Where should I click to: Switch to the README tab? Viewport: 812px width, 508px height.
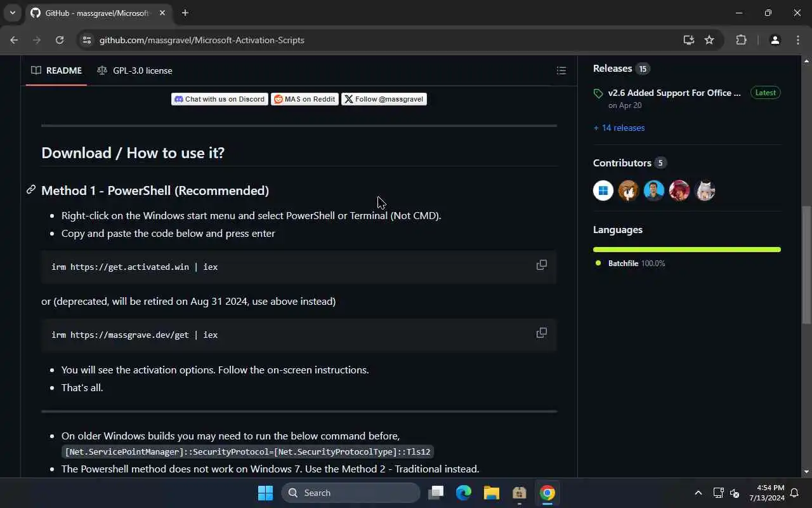(56, 70)
